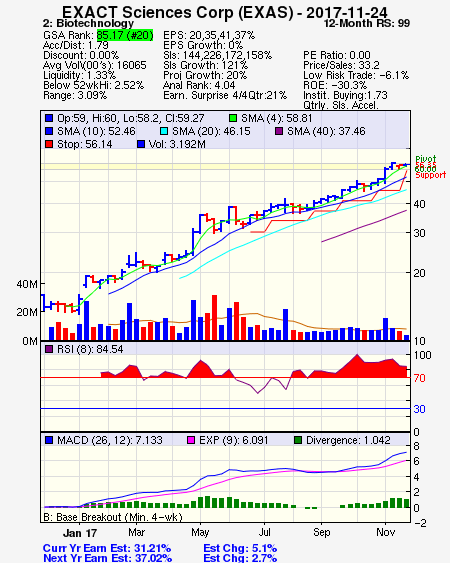This screenshot has width=450, height=563.
Task: Click the magenta EXP (9) legend swatch
Action: [x=191, y=440]
